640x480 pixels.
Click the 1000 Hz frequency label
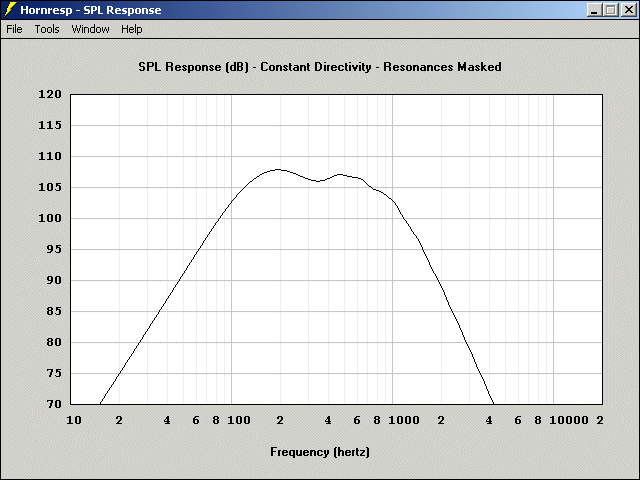(404, 420)
